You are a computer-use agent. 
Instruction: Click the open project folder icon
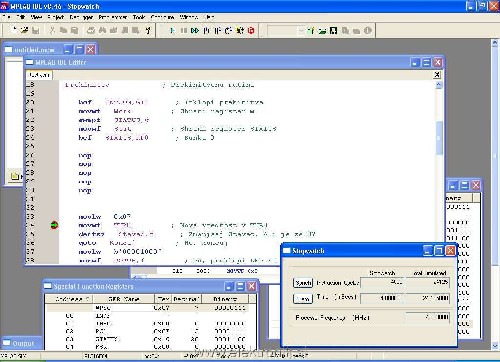click(x=322, y=31)
